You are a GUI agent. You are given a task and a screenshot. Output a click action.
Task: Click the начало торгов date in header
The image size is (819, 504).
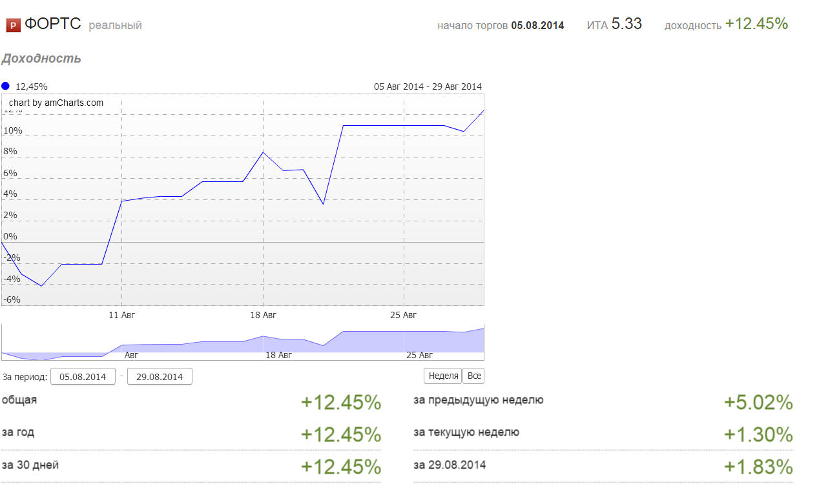click(537, 26)
